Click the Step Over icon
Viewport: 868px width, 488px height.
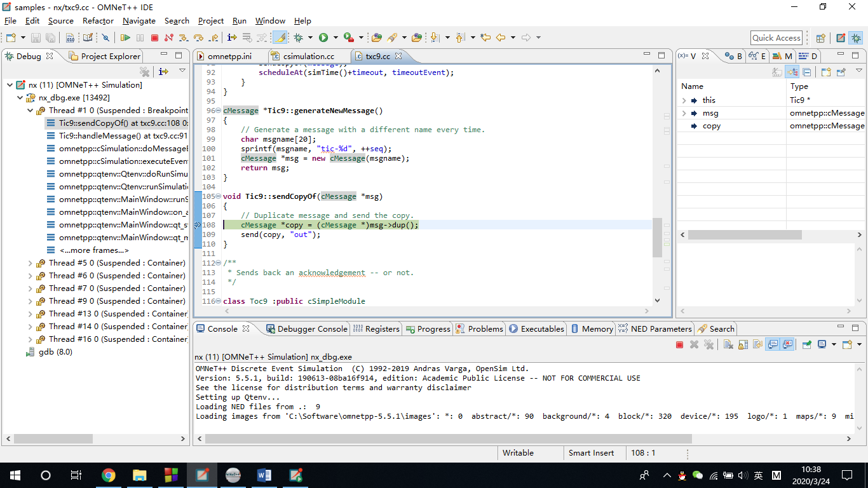pos(198,38)
